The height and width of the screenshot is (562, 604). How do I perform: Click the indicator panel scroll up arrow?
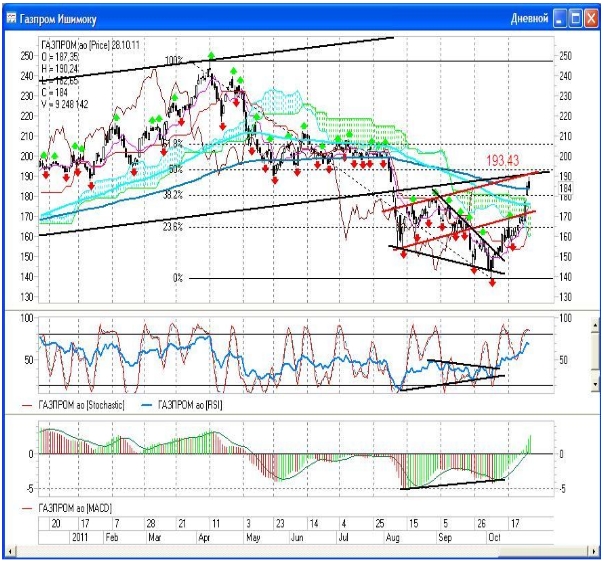[595, 325]
